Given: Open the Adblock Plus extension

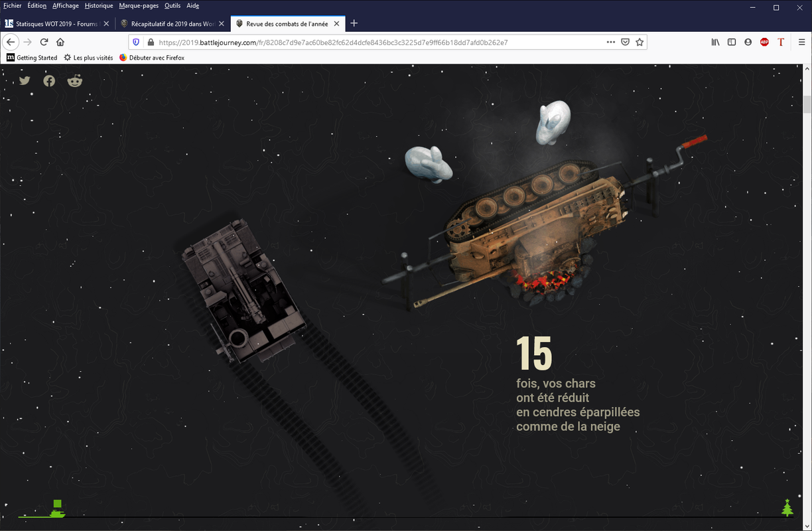Looking at the screenshot, I should 764,42.
